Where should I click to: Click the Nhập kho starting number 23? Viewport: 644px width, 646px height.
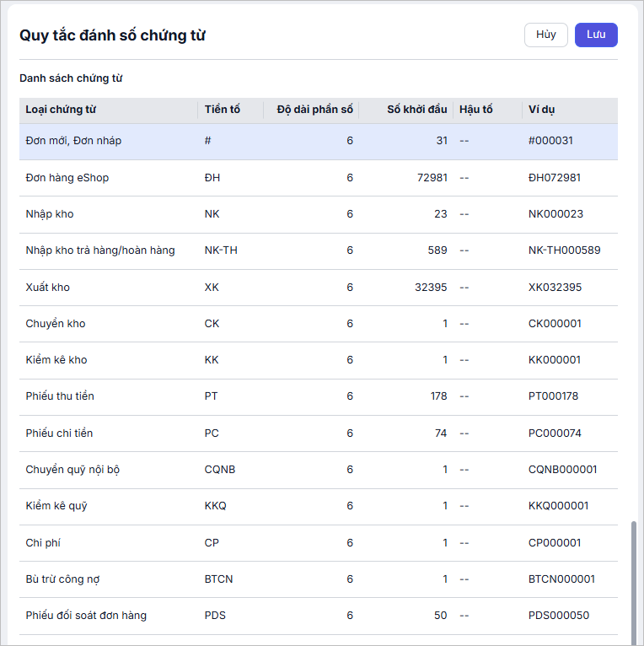[440, 214]
